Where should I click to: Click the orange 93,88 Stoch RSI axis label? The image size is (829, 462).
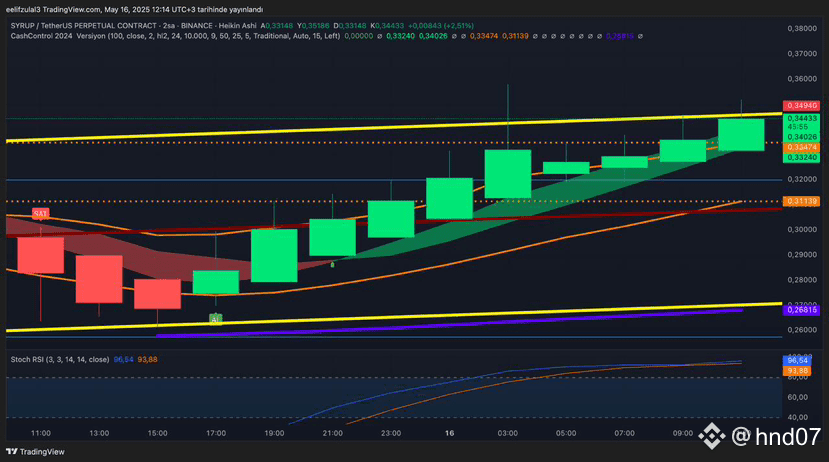(797, 371)
